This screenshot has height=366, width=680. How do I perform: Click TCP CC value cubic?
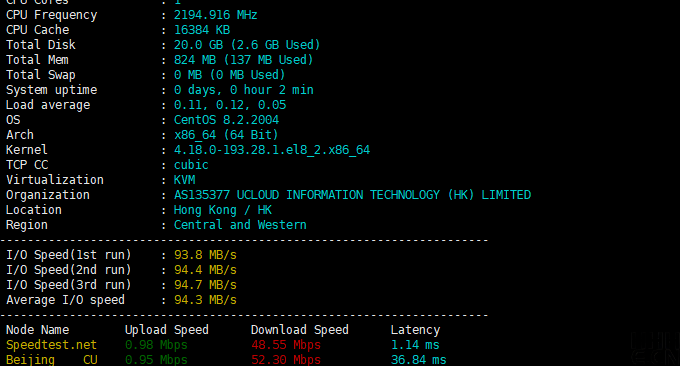pyautogui.click(x=191, y=165)
